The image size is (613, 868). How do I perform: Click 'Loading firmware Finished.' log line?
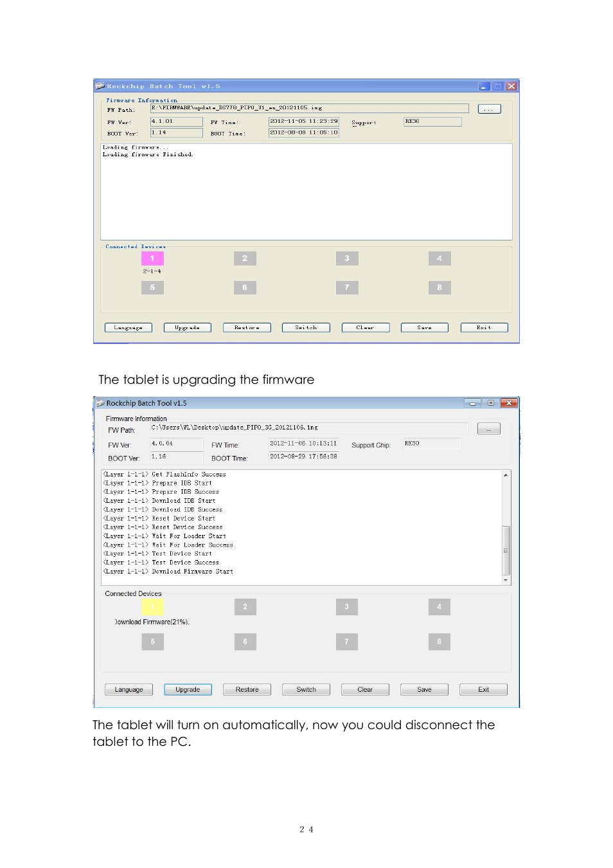click(148, 154)
